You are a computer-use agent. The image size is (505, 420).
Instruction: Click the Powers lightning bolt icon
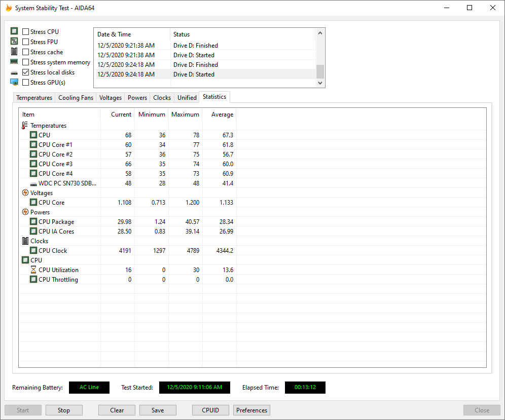click(x=25, y=212)
